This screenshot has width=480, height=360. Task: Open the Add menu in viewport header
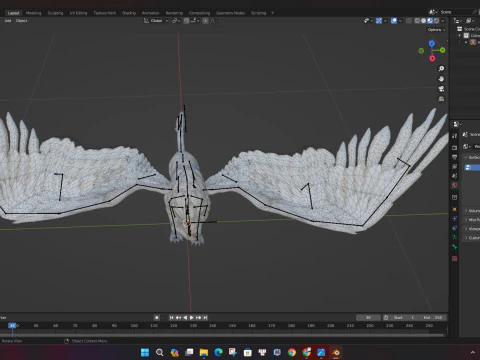(x=8, y=21)
